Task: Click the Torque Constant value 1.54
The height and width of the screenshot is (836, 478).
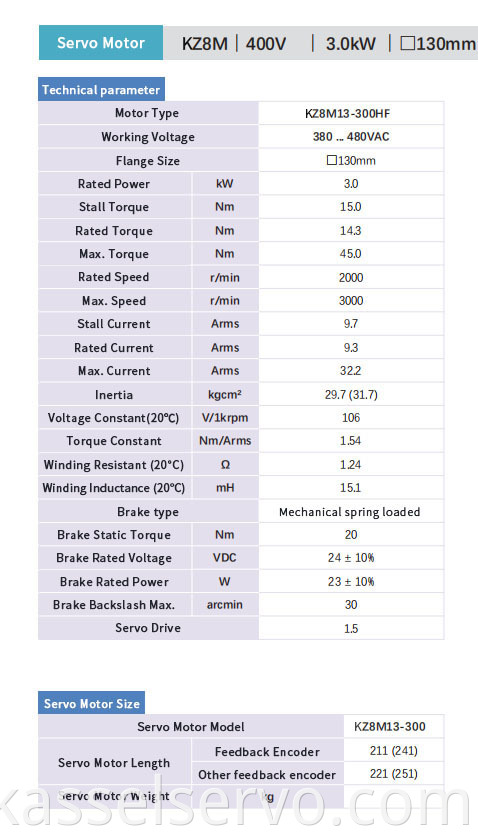Action: (x=351, y=441)
